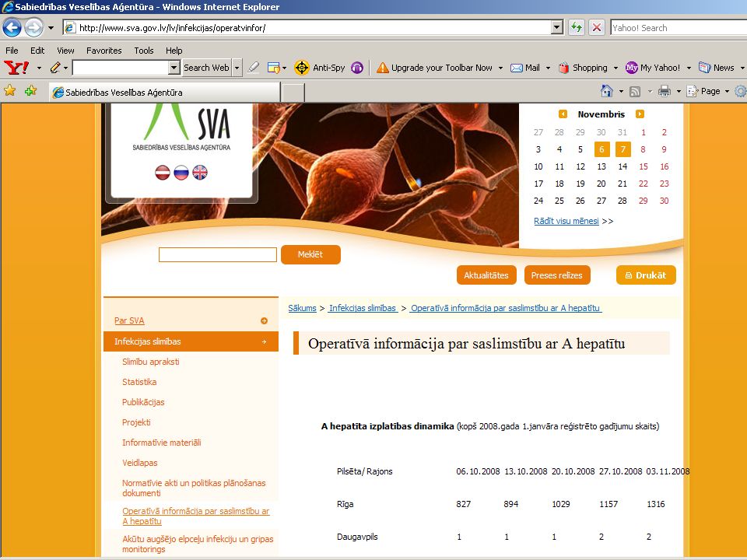
Task: Open the Help menu
Action: (x=174, y=51)
